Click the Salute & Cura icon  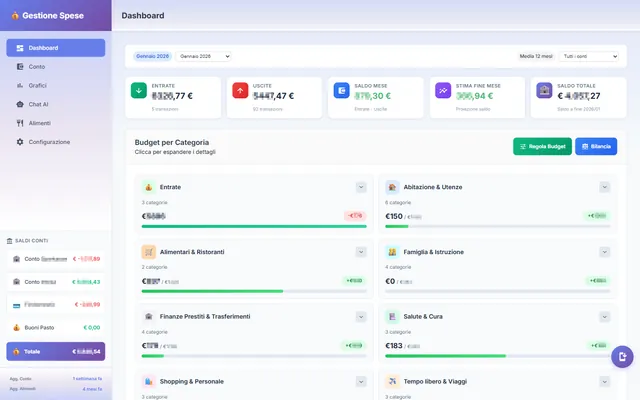[392, 316]
